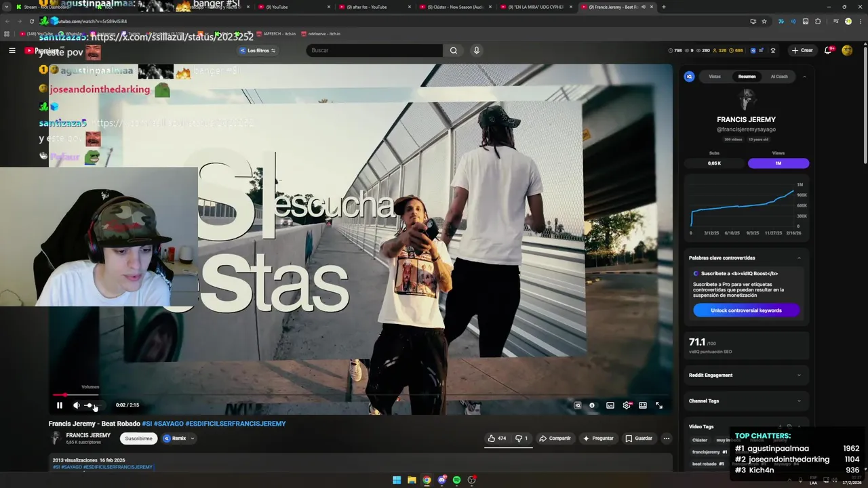This screenshot has height=488, width=868.
Task: Expand Reddit Engagement section
Action: (x=746, y=375)
